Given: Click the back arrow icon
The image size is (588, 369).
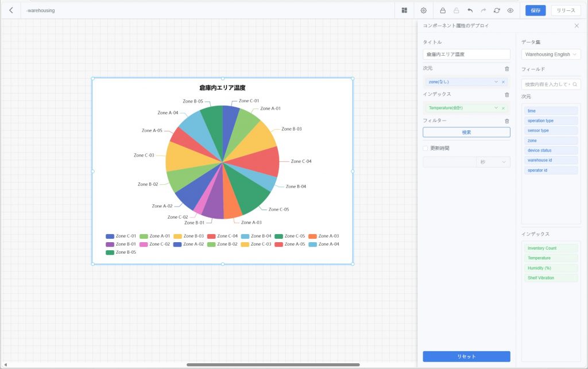Looking at the screenshot, I should pos(11,10).
